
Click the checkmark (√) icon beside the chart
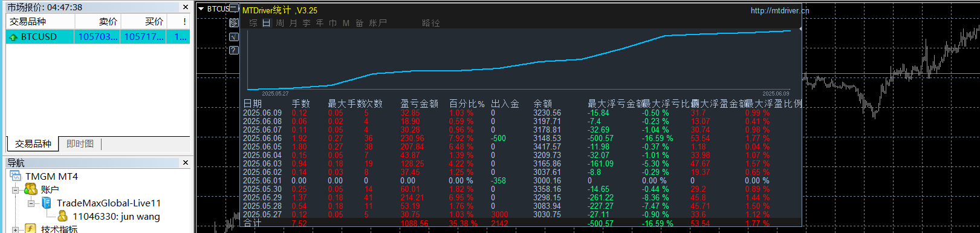tap(234, 37)
